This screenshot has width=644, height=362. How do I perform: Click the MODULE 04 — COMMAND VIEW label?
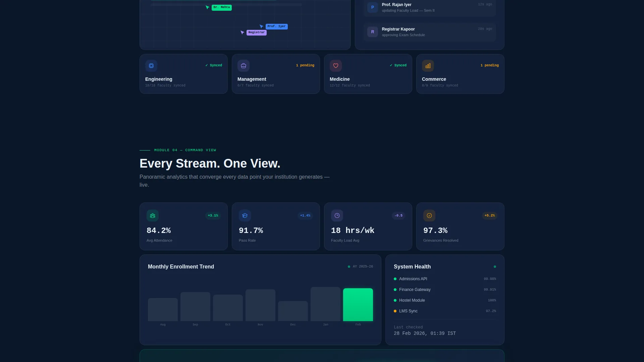185,150
